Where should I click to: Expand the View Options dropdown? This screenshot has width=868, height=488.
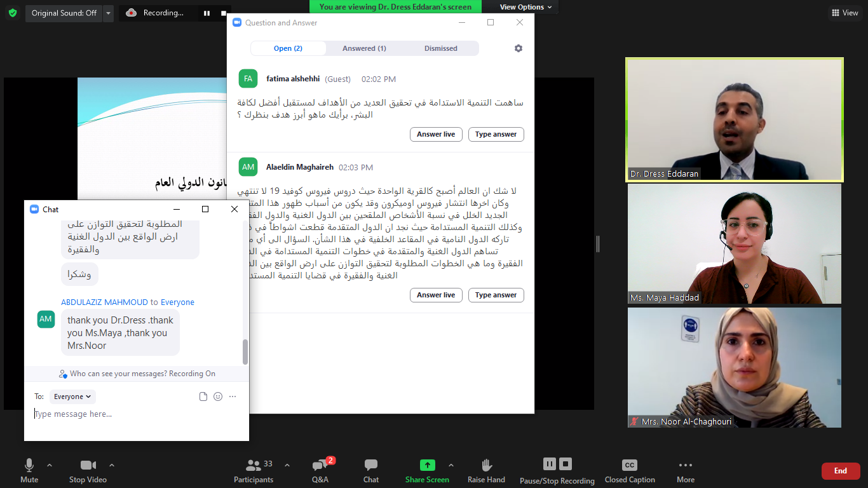tap(526, 7)
